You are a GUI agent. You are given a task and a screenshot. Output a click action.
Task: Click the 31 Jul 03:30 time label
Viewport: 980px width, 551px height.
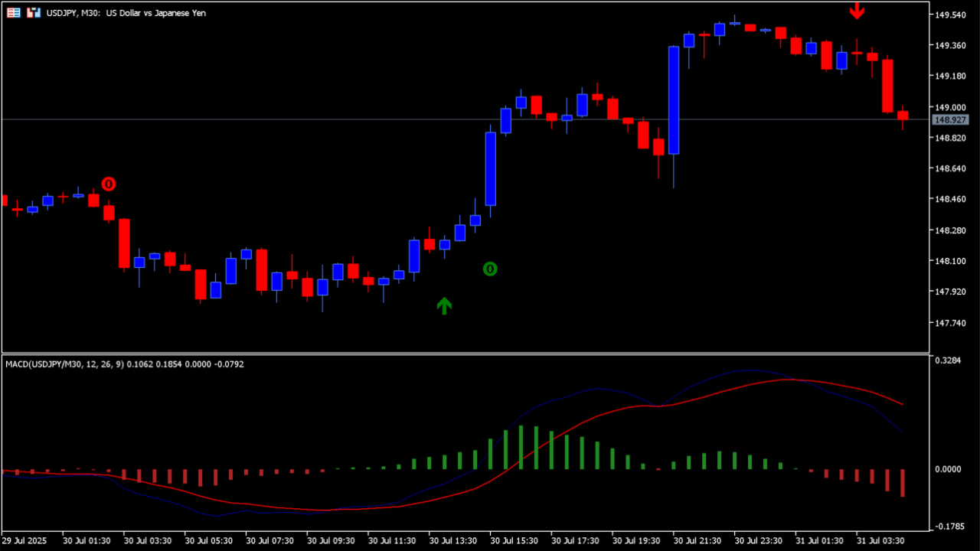[x=882, y=541]
